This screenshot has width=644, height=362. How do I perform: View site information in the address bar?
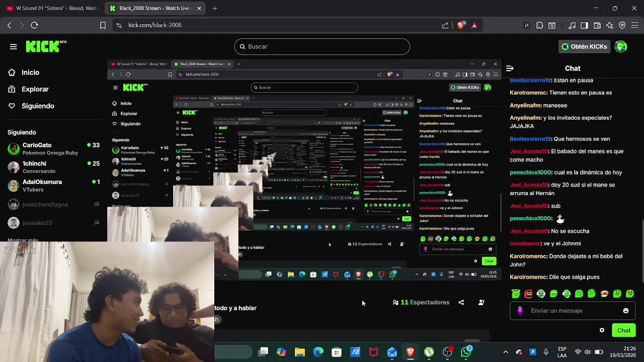coord(118,25)
